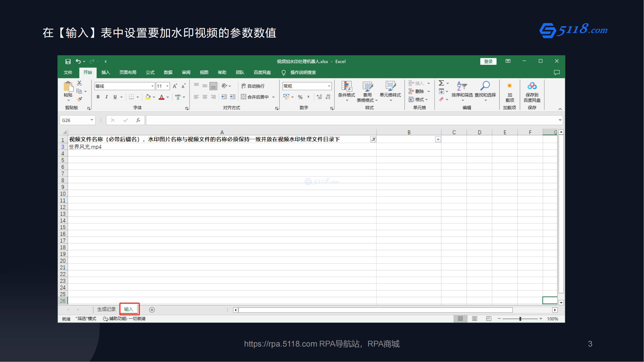Open the font size dropdown showing 11
Viewport: 644px width, 362px height.
168,86
